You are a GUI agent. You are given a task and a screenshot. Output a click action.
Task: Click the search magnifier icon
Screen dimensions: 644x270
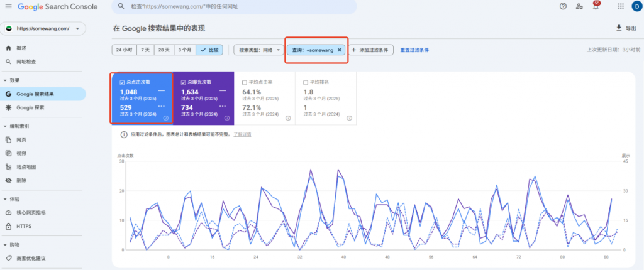click(x=121, y=6)
